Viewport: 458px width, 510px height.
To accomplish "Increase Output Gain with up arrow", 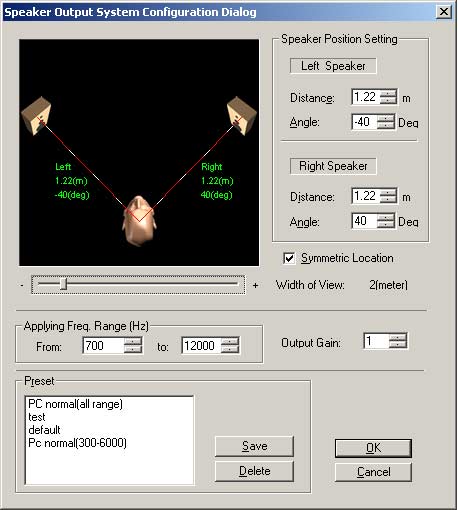I will pyautogui.click(x=398, y=337).
